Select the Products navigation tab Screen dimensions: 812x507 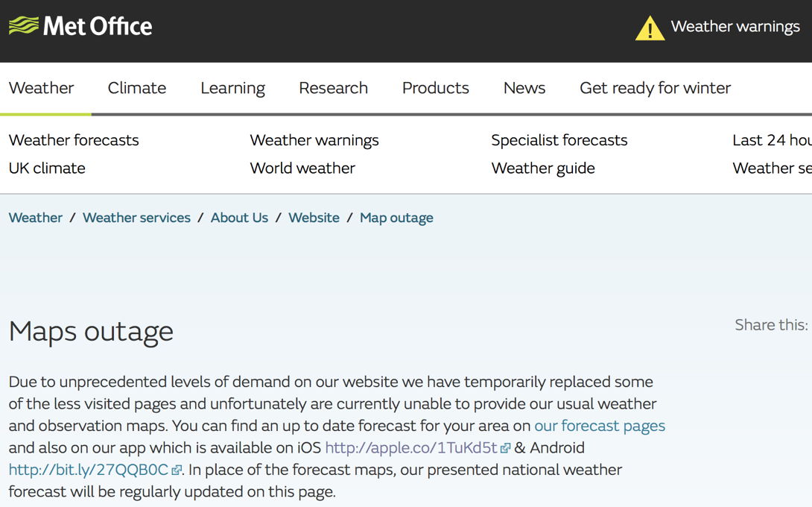[435, 88]
